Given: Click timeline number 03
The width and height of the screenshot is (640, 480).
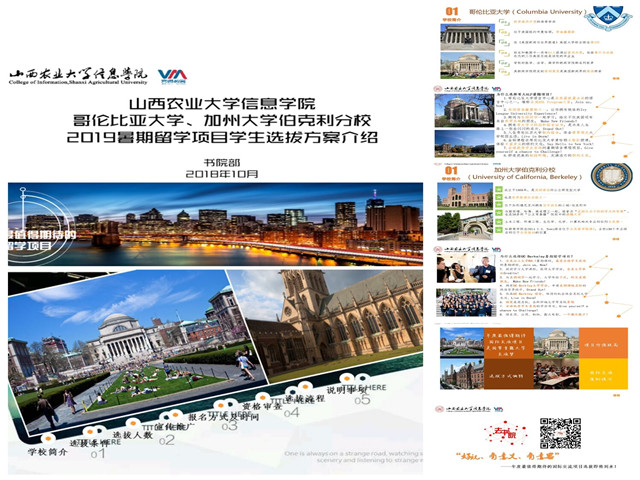Looking at the screenshot, I should [229, 426].
